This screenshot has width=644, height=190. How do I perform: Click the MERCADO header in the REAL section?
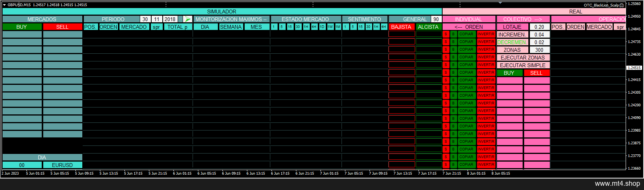[x=600, y=27]
